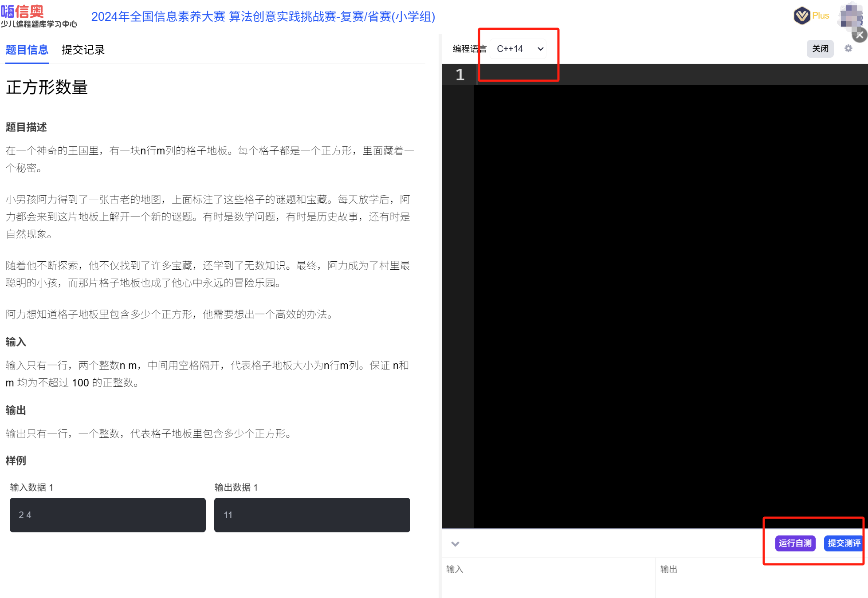Click the round X close icon
The height and width of the screenshot is (598, 868).
coord(860,35)
